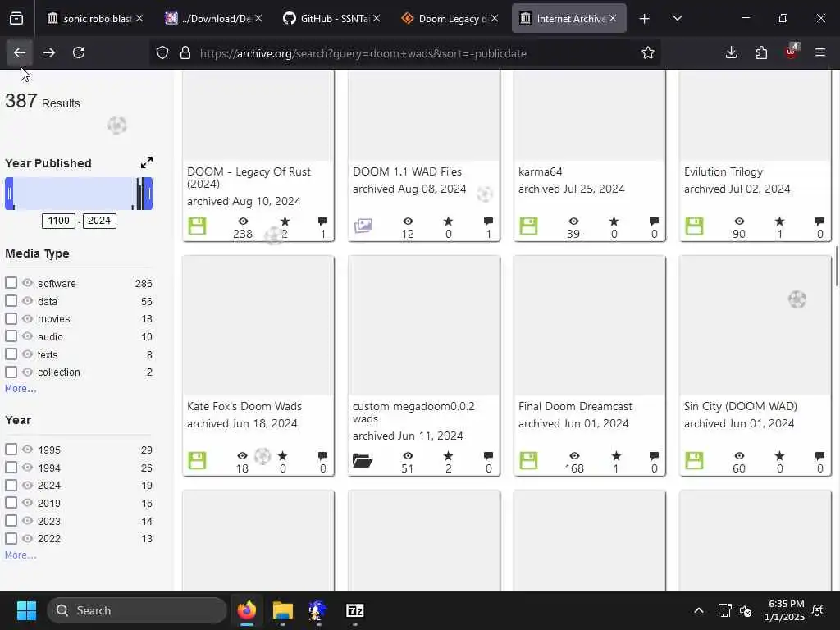
Task: Check the movies media type filter
Action: (11, 318)
